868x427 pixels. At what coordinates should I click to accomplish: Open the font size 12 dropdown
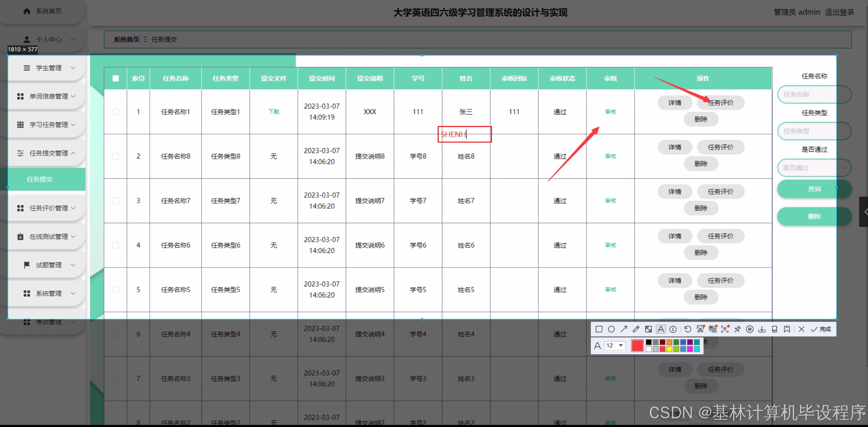(615, 346)
